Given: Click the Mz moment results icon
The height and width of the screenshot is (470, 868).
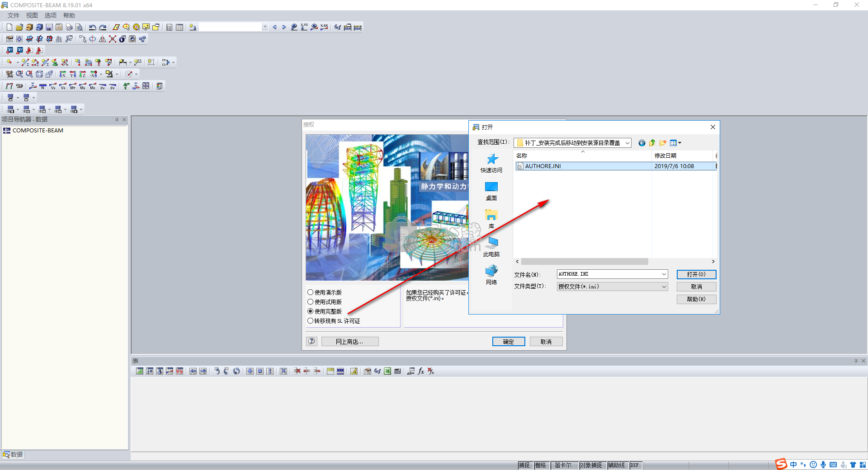Looking at the screenshot, I should pos(93,86).
